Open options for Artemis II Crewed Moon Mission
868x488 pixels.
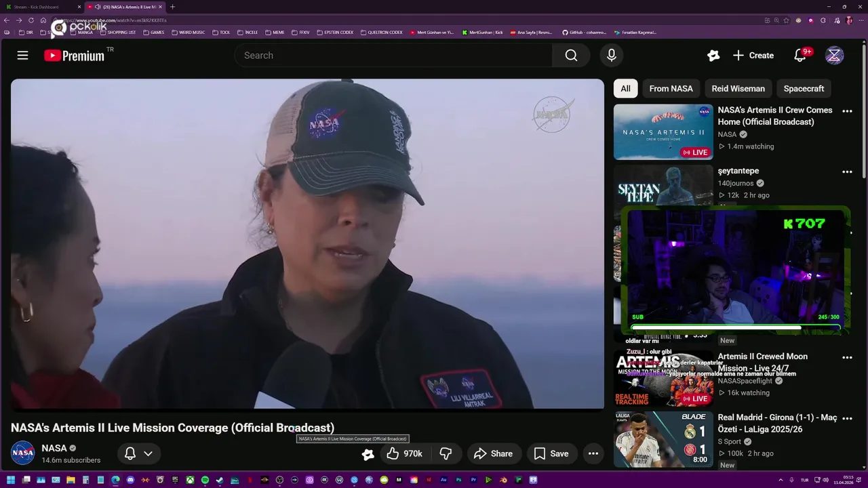point(847,357)
